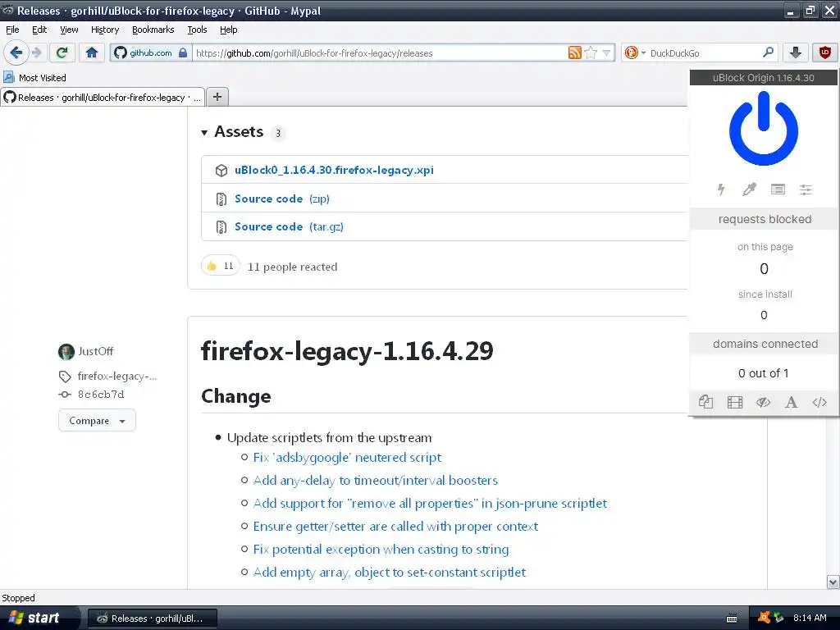Click the network tray icon beside clock
The width and height of the screenshot is (840, 630).
(x=778, y=618)
